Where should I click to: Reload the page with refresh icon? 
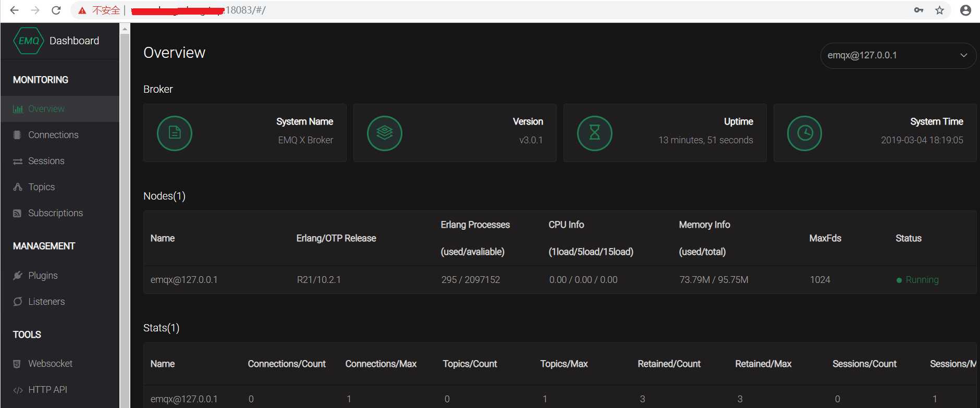click(x=56, y=10)
